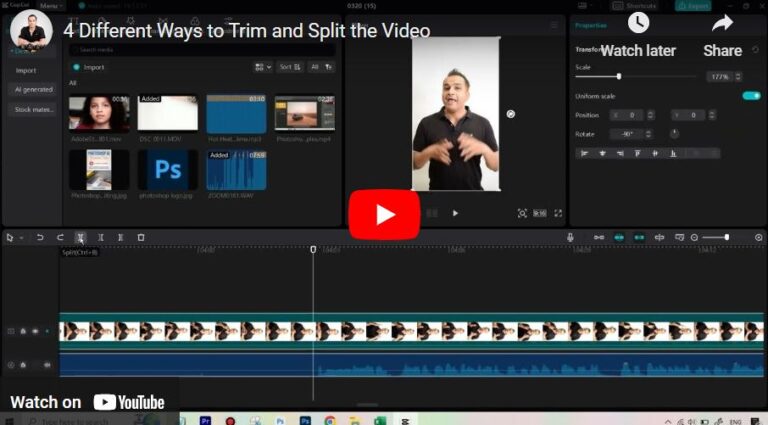768x425 pixels.
Task: Click the Rotate -90° value field
Action: coord(627,134)
